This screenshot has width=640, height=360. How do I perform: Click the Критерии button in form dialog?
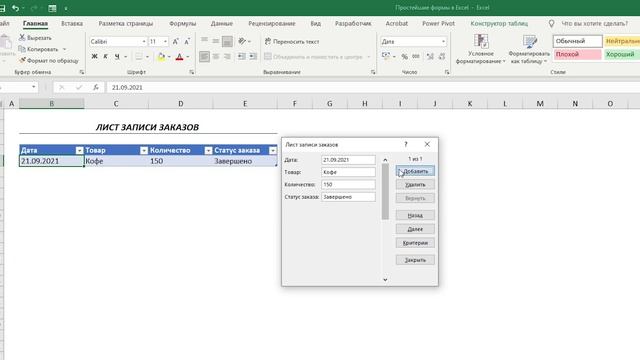(415, 243)
